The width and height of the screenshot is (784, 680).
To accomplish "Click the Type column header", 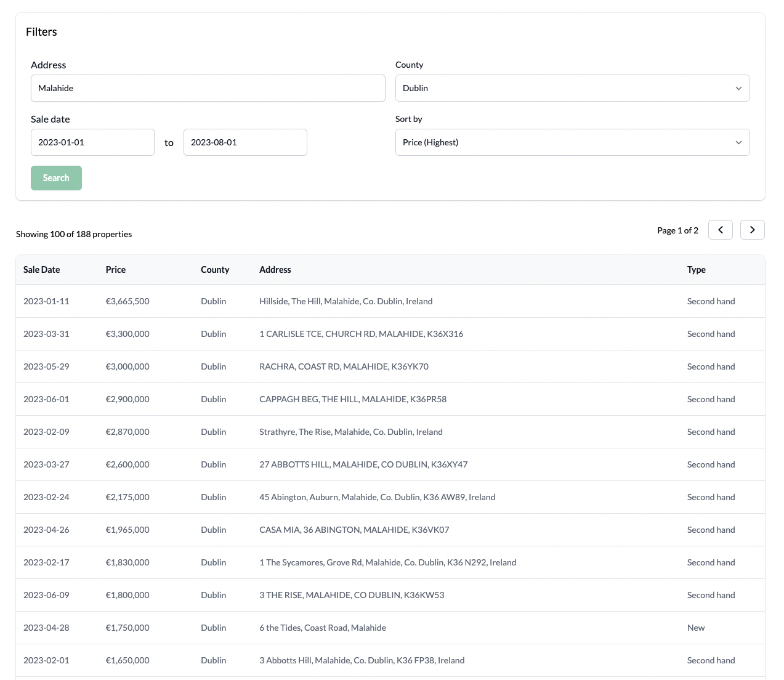I will pos(697,270).
